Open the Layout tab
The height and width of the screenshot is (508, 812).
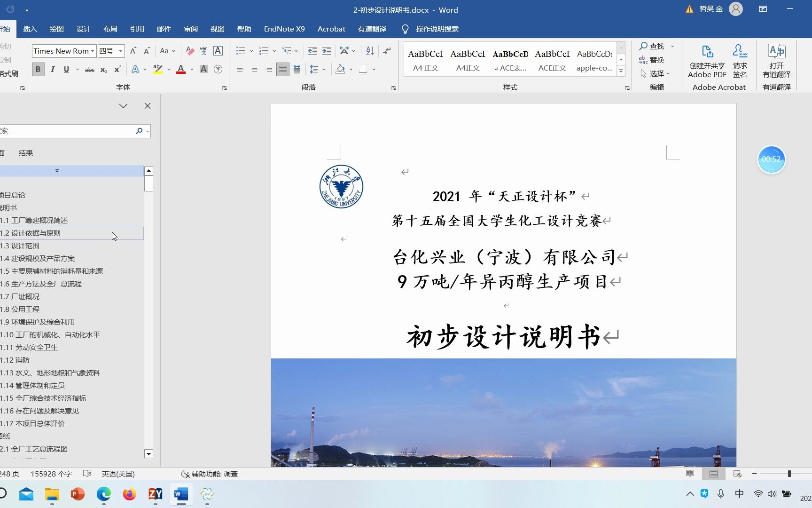[x=110, y=29]
